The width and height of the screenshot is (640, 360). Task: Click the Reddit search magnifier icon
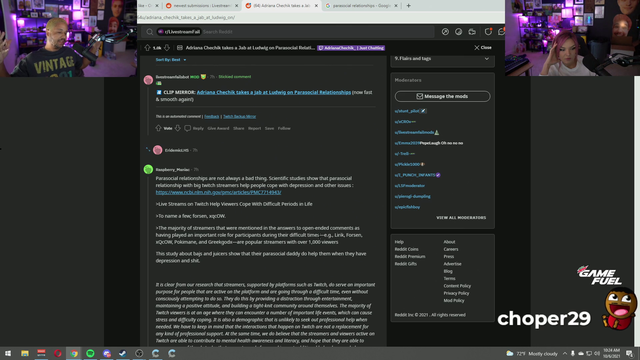(150, 32)
